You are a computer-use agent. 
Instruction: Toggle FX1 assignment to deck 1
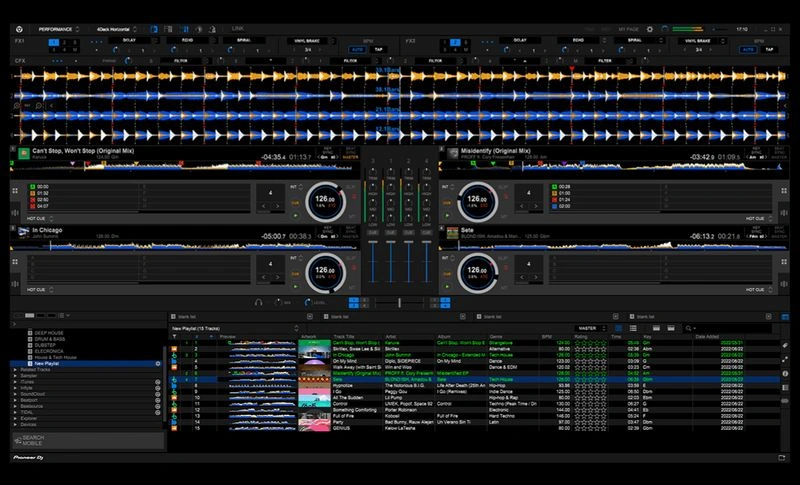click(54, 42)
